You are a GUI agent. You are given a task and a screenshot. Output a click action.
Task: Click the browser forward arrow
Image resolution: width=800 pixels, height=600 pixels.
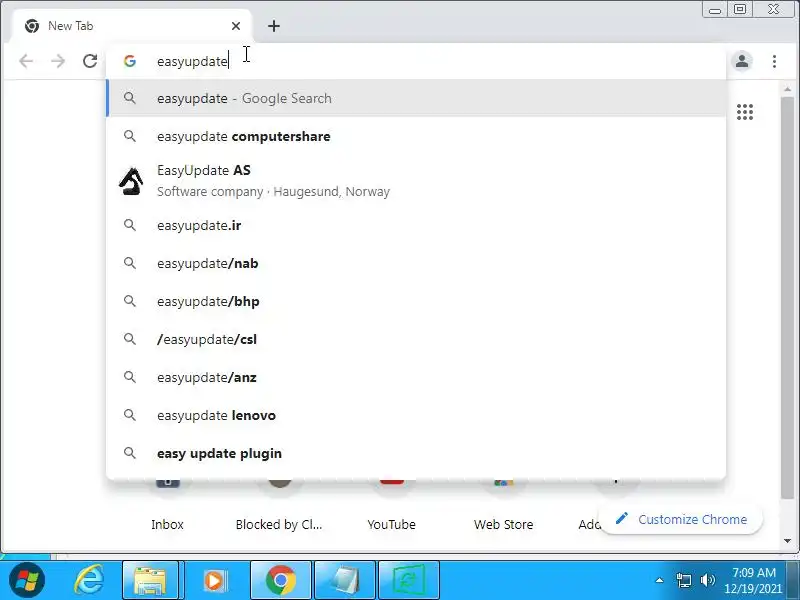[58, 61]
